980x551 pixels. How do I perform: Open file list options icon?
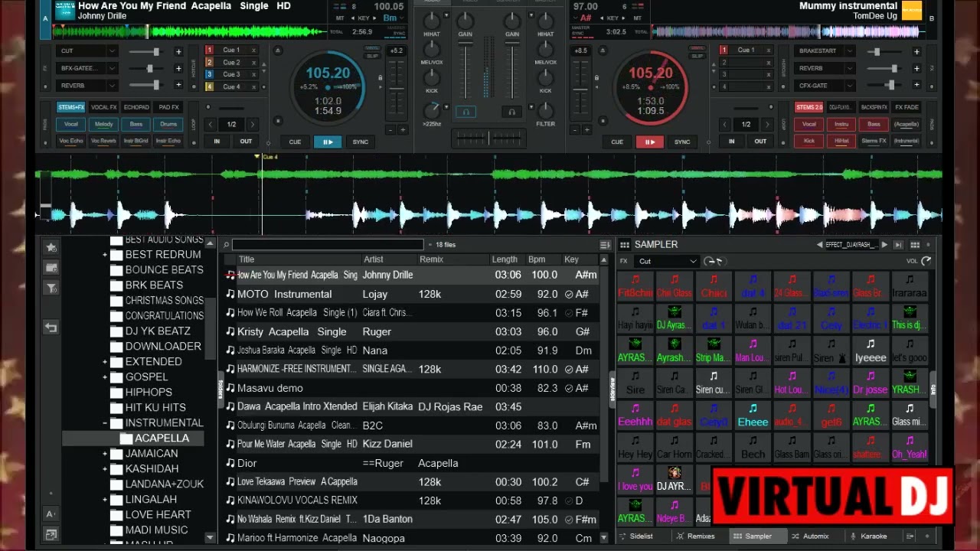pos(605,245)
